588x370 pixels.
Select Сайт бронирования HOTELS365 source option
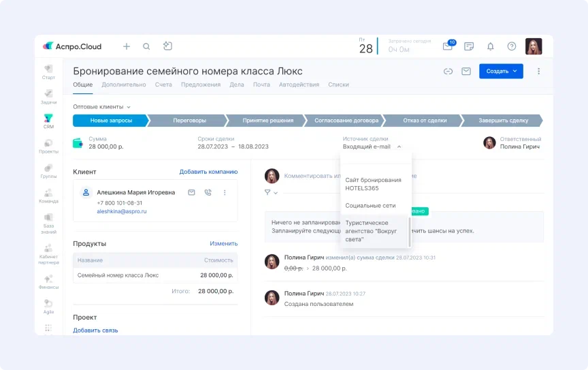coord(376,184)
